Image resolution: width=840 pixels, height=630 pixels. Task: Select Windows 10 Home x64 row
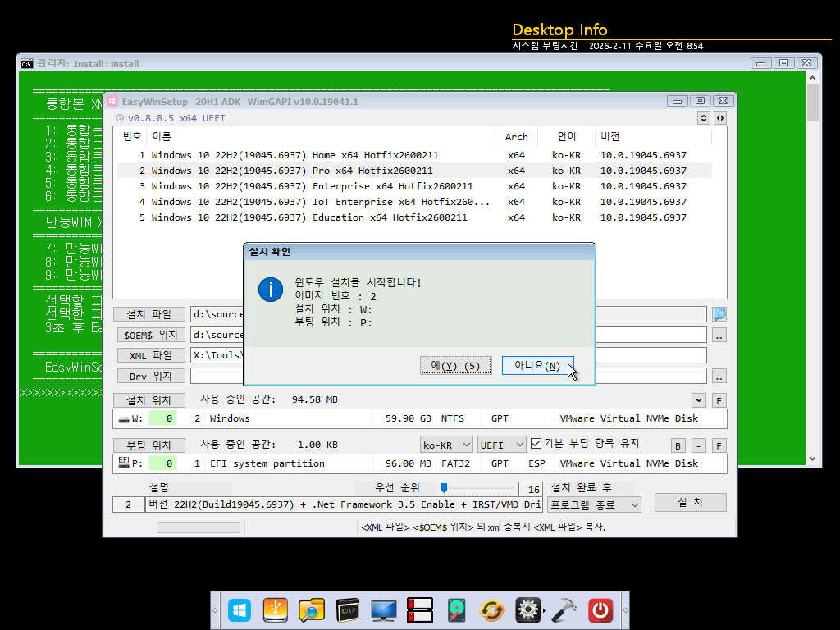coord(414,155)
